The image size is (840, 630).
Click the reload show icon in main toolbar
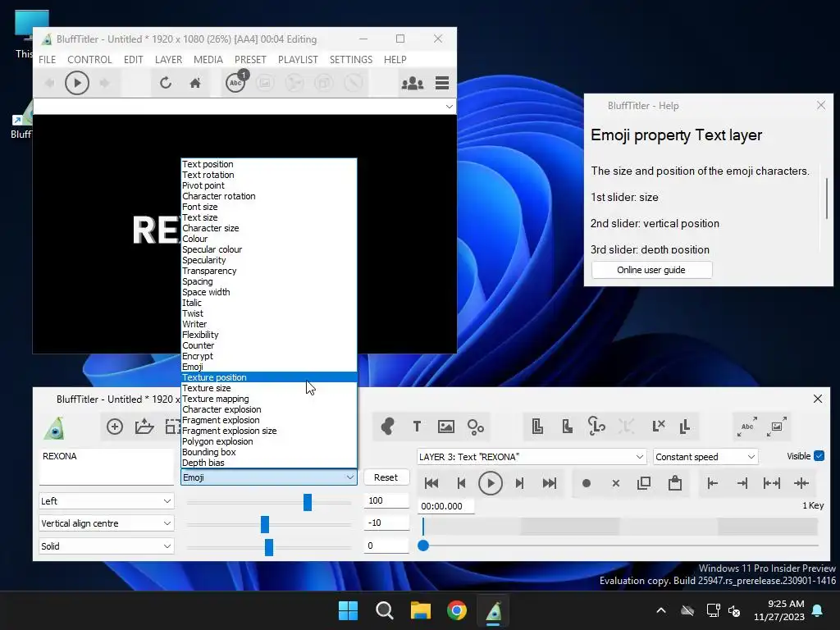pos(166,83)
